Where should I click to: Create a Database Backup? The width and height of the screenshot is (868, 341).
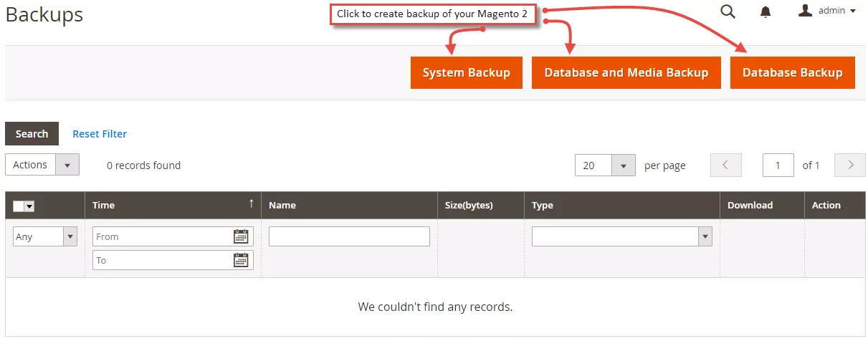click(x=792, y=73)
